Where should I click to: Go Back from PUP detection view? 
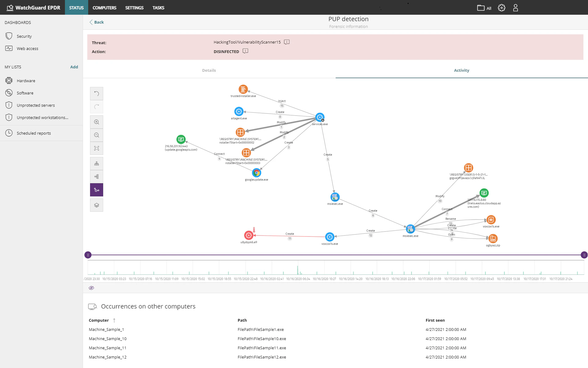point(96,22)
